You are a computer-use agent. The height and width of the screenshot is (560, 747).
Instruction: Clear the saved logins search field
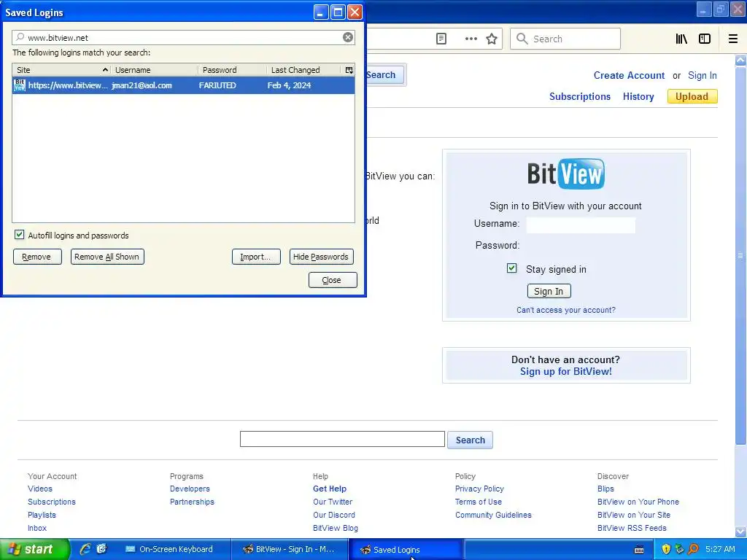pyautogui.click(x=348, y=37)
